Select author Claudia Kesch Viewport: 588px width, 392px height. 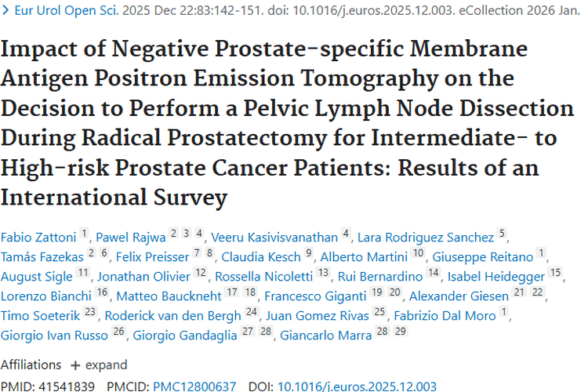point(261,256)
